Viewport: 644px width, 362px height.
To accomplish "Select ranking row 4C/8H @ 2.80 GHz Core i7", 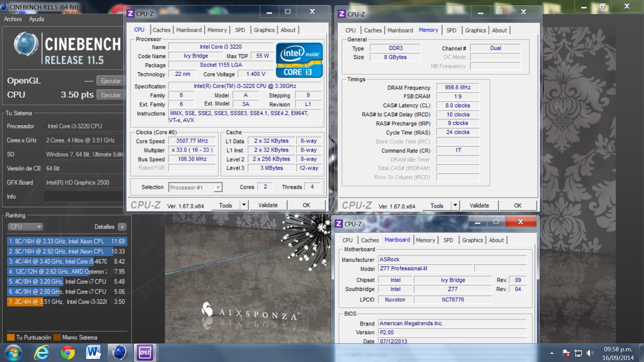I will [x=67, y=292].
